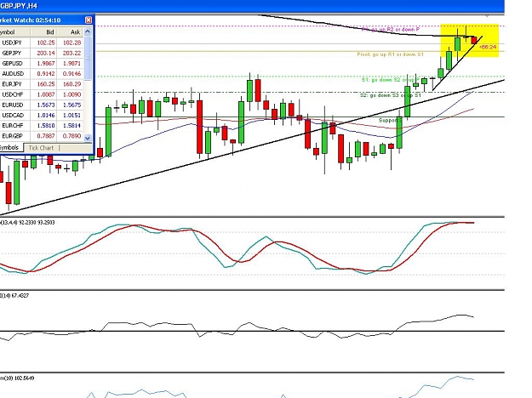The image size is (532, 398).
Task: Click the Market Watch scrollbar thumb
Action: coord(88,59)
